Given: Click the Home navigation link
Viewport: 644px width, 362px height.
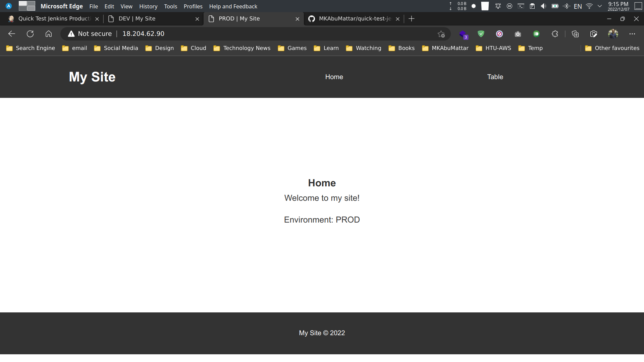Looking at the screenshot, I should [334, 77].
